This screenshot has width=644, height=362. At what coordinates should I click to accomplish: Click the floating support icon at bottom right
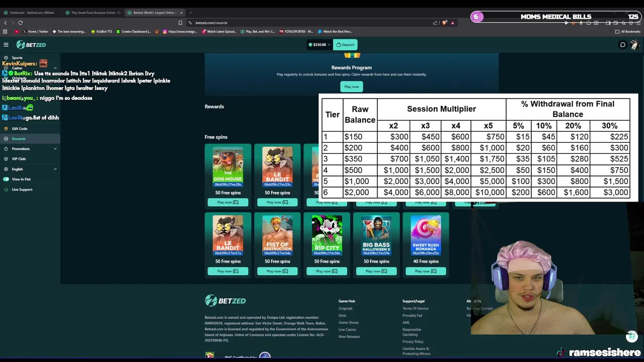[632, 336]
